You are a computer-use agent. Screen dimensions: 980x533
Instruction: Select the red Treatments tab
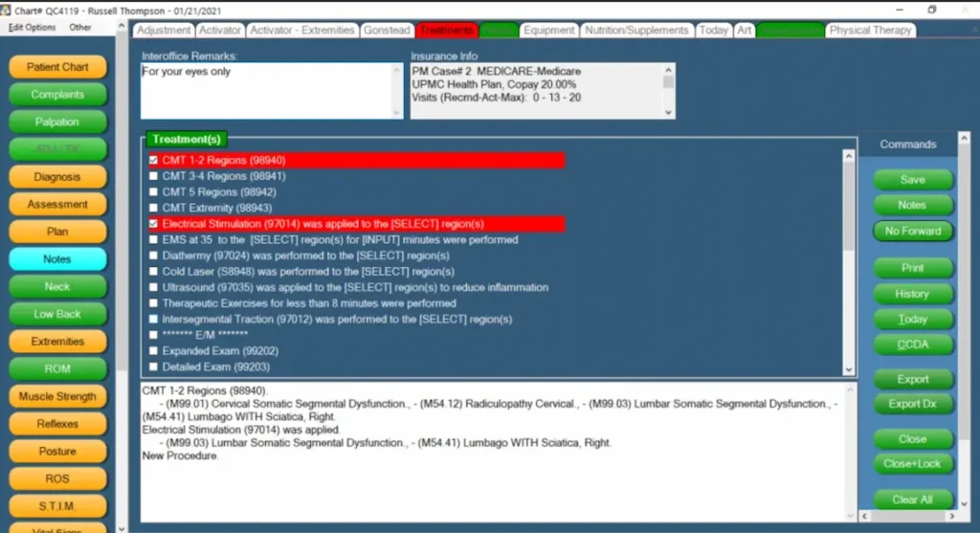click(x=446, y=30)
